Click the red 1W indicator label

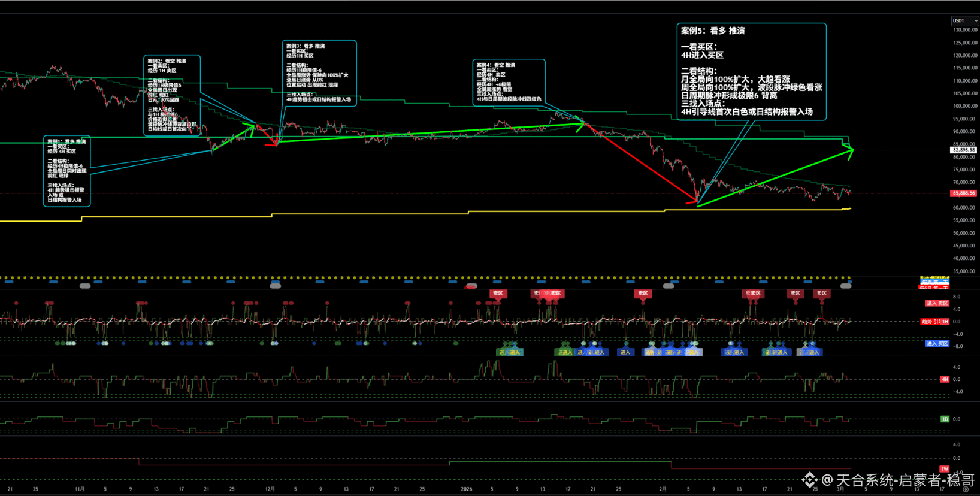coord(945,469)
